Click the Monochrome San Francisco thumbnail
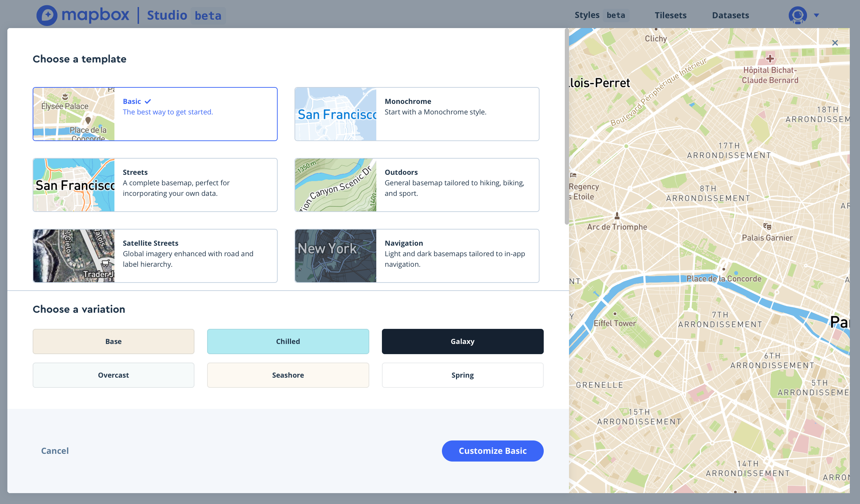 [335, 114]
